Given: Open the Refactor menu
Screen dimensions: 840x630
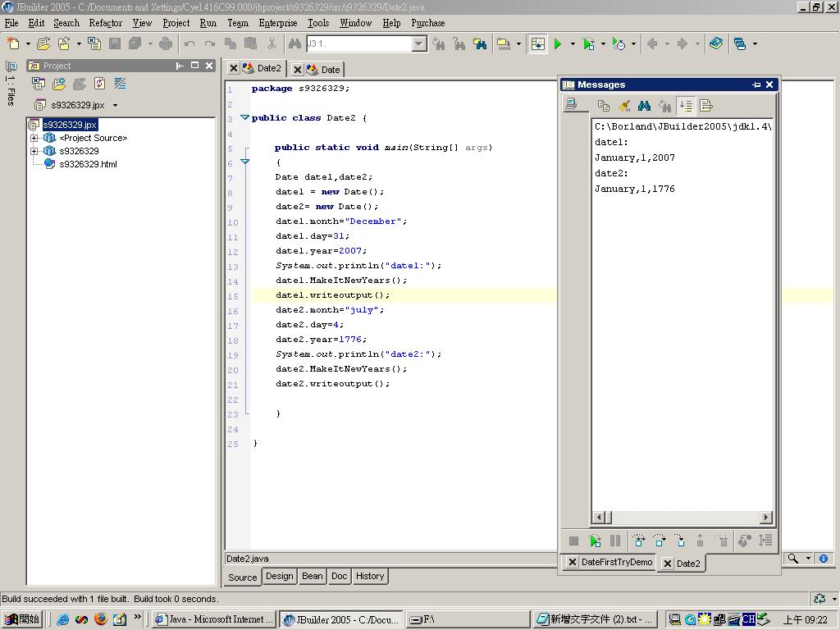Looking at the screenshot, I should (x=106, y=23).
